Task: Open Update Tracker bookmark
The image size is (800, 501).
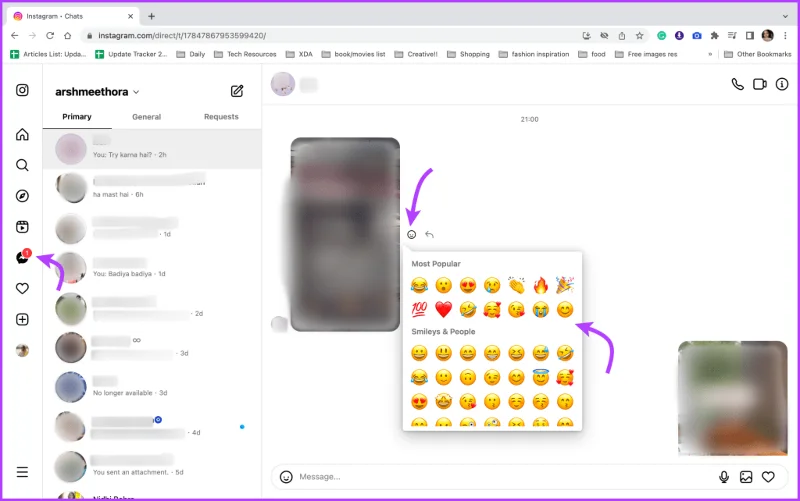Action: (x=132, y=54)
